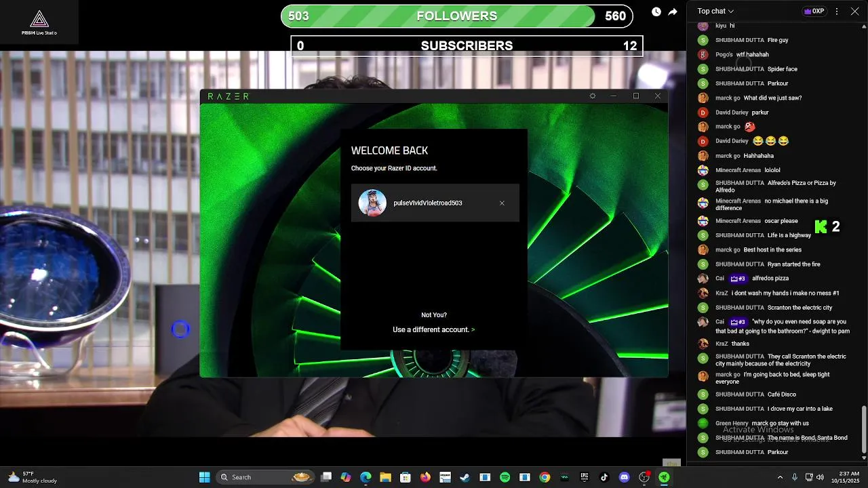Screen dimensions: 868x488
Task: Click Pogo's "wtf hahahah" message
Action: tap(753, 54)
